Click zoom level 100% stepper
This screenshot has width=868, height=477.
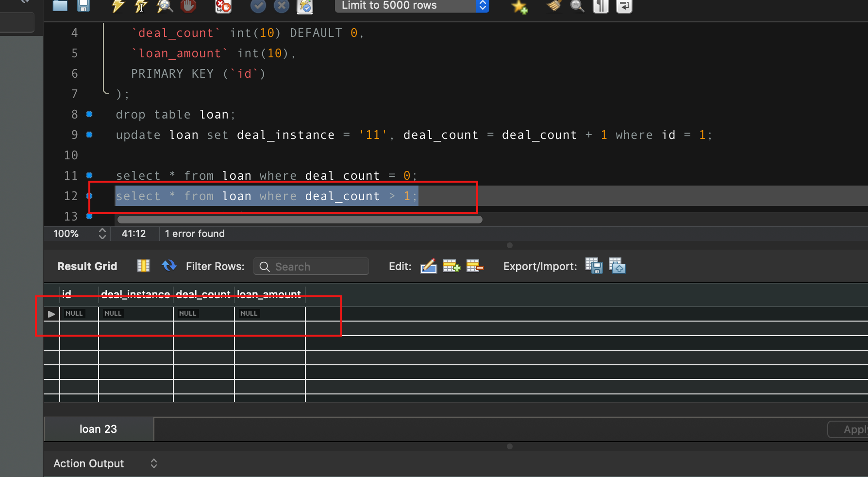tap(102, 234)
